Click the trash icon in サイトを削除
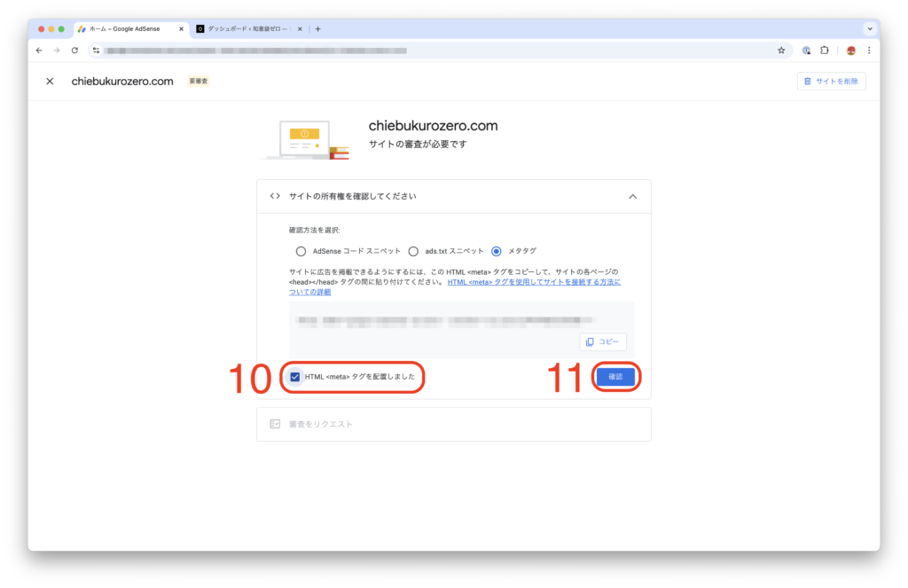 point(807,82)
